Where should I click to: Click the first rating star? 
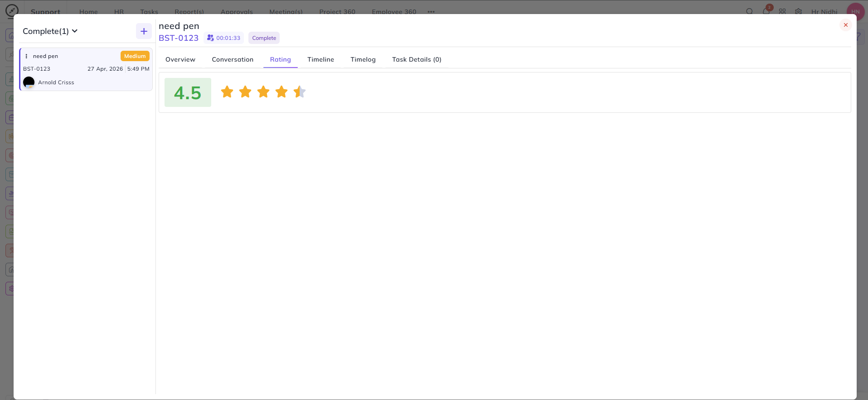tap(227, 92)
